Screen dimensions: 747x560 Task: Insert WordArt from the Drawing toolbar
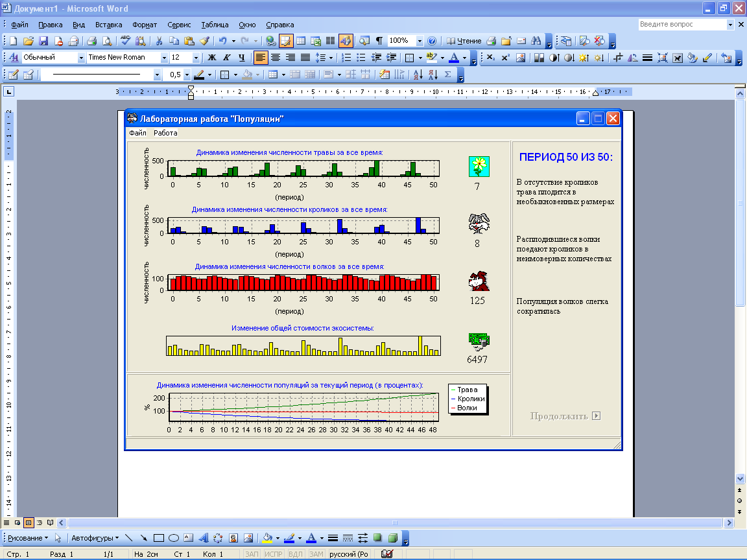click(203, 538)
